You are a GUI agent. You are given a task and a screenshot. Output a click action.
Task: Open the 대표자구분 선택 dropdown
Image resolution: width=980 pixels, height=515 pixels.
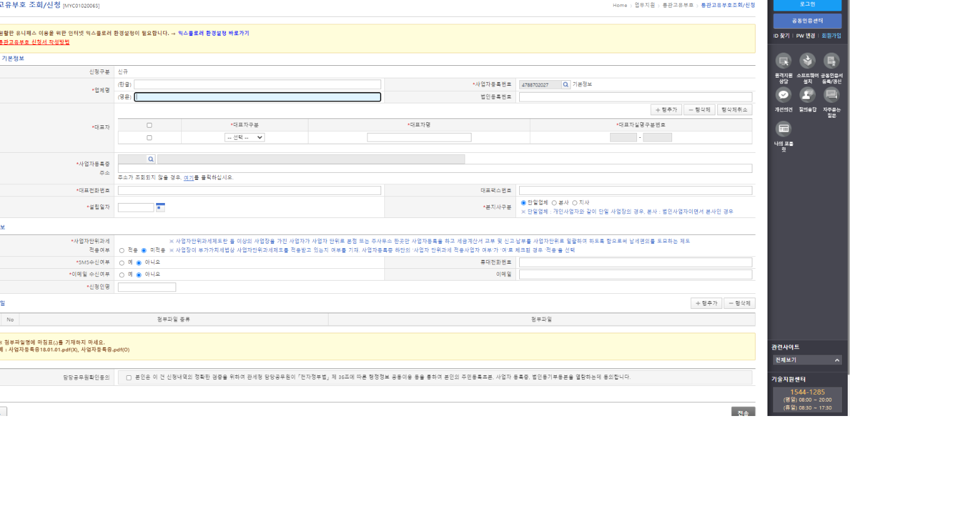(x=245, y=137)
